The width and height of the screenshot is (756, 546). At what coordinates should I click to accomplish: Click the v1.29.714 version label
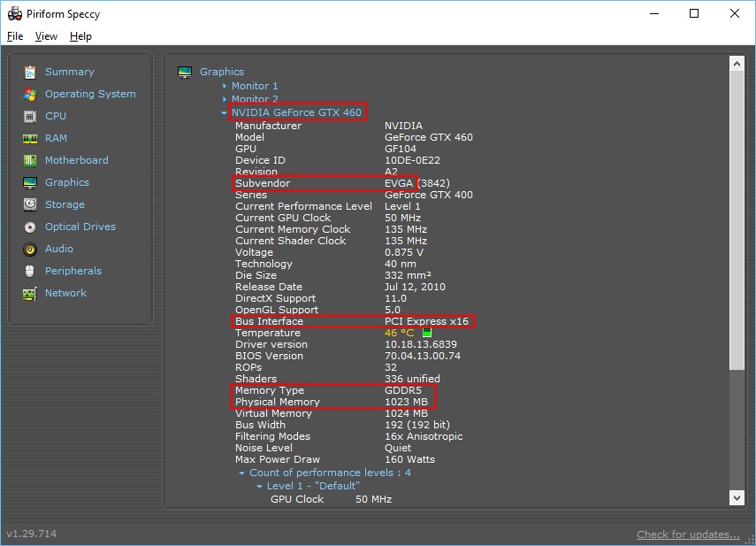coord(31,534)
